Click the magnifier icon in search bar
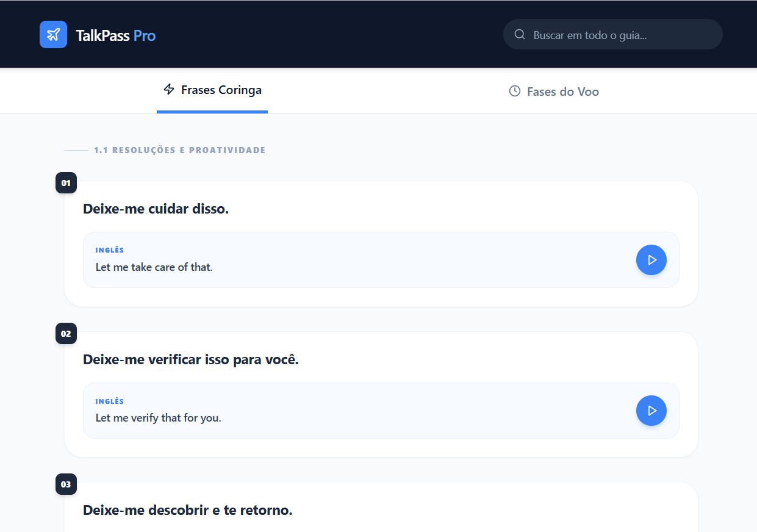This screenshot has width=757, height=532. point(520,35)
